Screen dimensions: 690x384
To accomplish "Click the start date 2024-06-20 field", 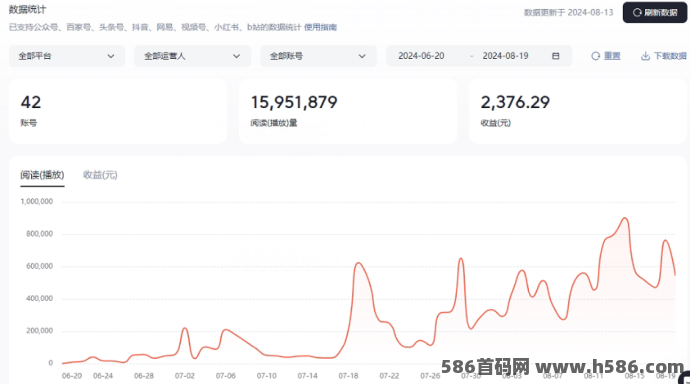I will point(421,56).
